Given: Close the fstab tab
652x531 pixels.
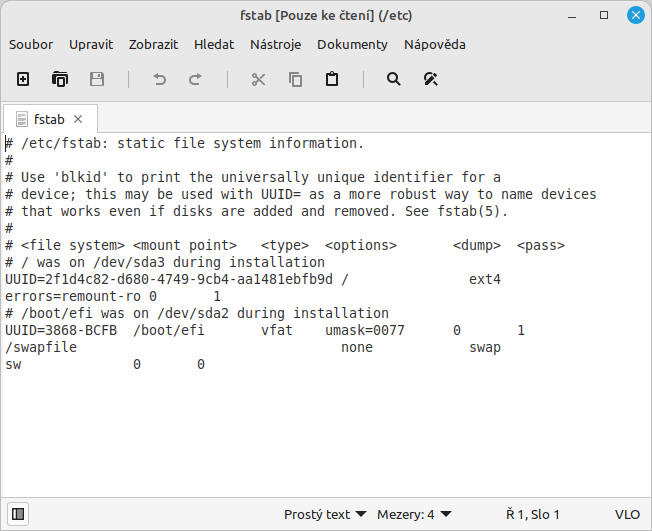Looking at the screenshot, I should coord(80,119).
